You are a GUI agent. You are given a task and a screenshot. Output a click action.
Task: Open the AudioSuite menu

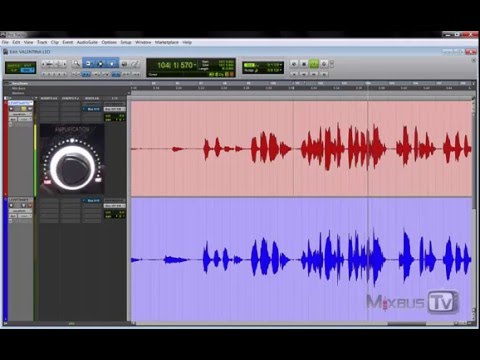coord(87,42)
